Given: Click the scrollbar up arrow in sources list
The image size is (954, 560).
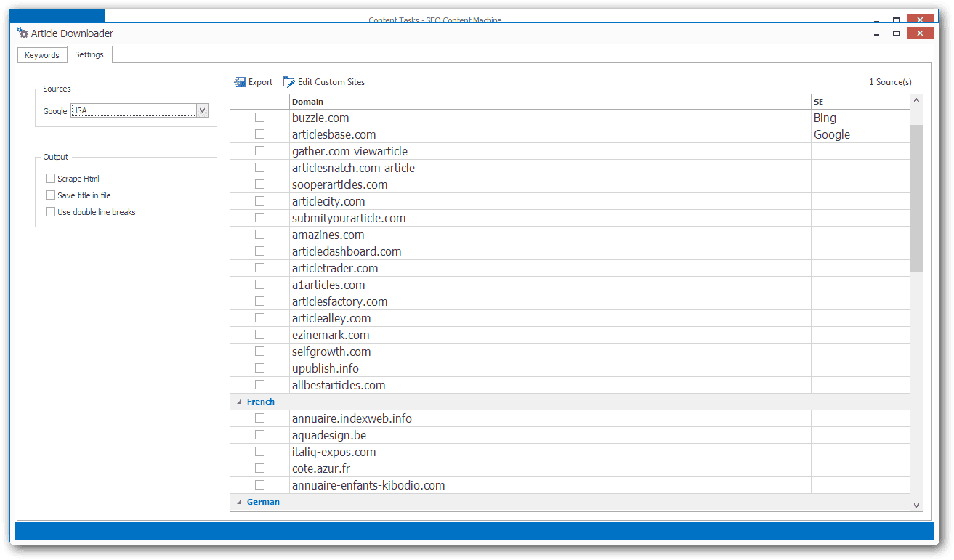Looking at the screenshot, I should (916, 101).
